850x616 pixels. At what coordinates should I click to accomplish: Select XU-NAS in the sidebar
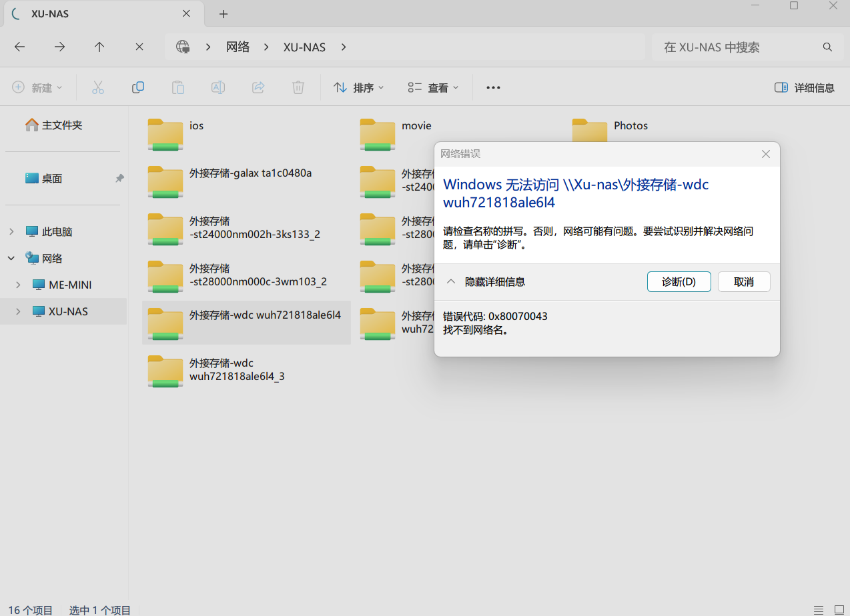tap(63, 311)
